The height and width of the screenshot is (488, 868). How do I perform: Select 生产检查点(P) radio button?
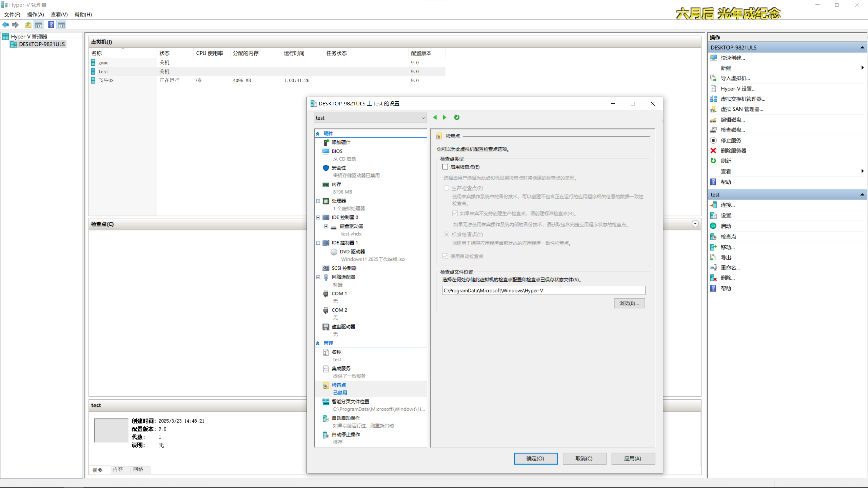[447, 188]
